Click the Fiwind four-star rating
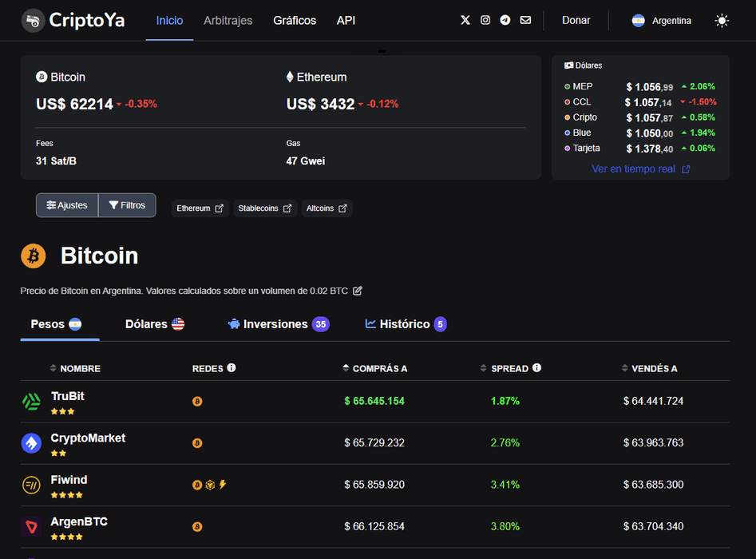756x559 pixels. (x=66, y=495)
